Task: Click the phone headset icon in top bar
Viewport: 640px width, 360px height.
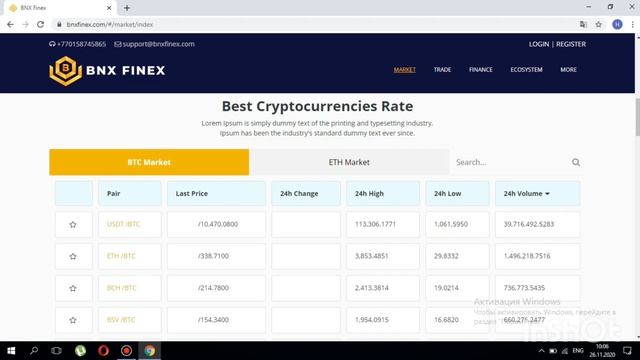Action: 52,44
